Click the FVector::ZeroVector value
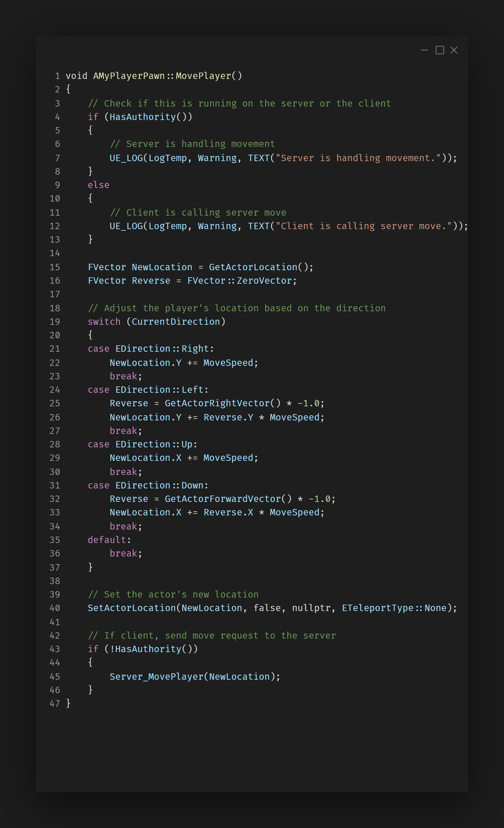 pyautogui.click(x=239, y=280)
